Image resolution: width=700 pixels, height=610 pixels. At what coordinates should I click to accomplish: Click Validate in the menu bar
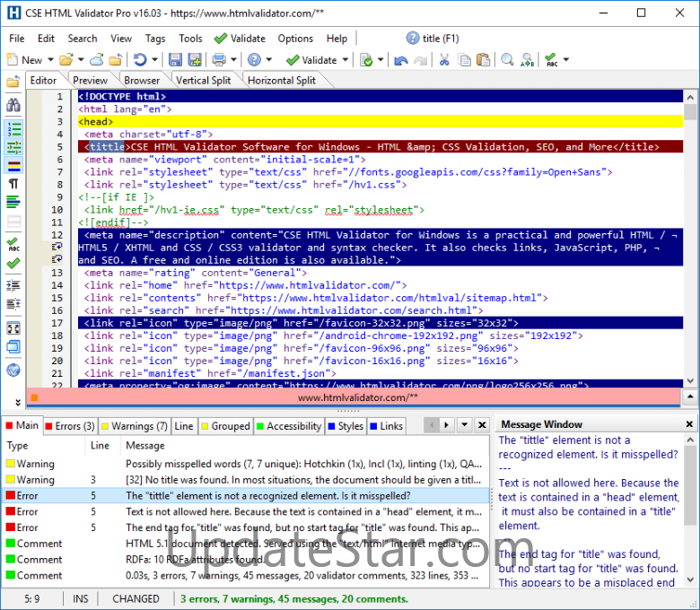coord(240,39)
